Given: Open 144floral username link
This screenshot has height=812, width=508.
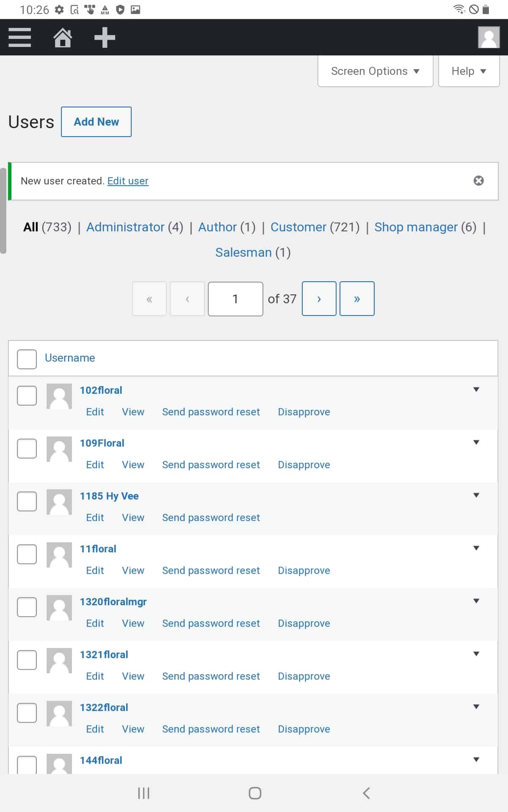Looking at the screenshot, I should pyautogui.click(x=101, y=760).
